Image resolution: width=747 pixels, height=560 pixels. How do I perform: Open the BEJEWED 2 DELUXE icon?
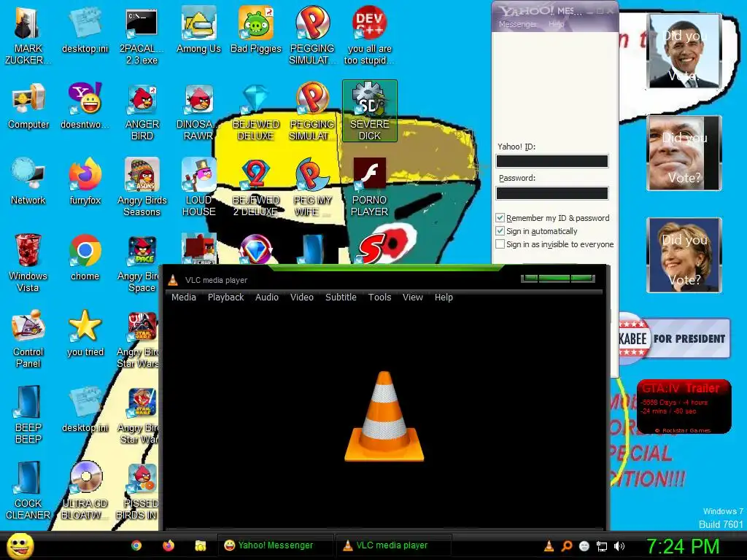[256, 187]
